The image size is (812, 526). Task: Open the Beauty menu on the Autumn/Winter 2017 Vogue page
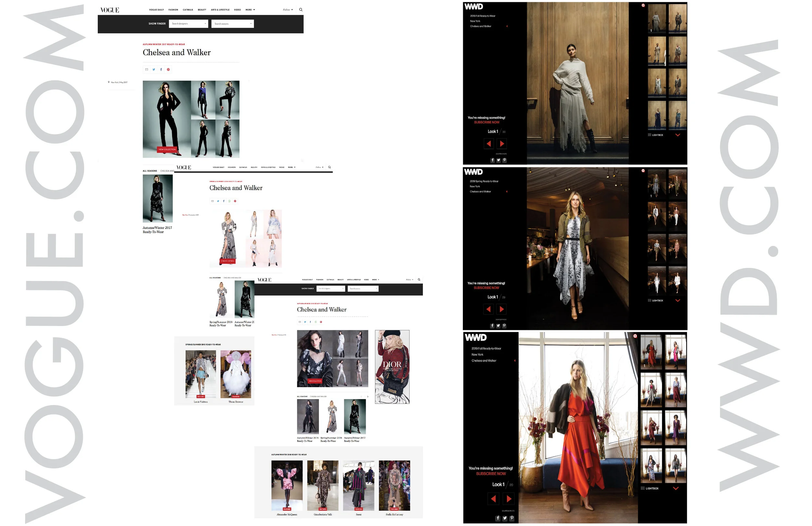pos(202,9)
